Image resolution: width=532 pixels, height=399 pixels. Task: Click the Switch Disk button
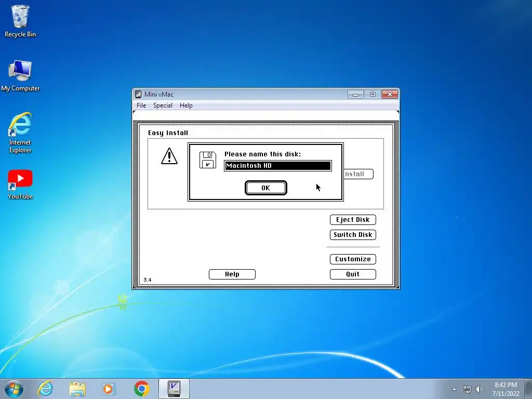353,234
